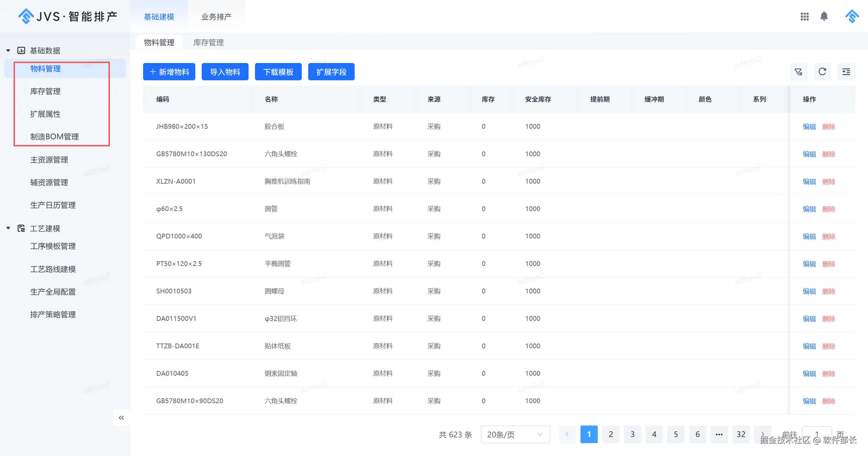Click the table filter icon
Screen dimensions: 868x456
tap(798, 72)
